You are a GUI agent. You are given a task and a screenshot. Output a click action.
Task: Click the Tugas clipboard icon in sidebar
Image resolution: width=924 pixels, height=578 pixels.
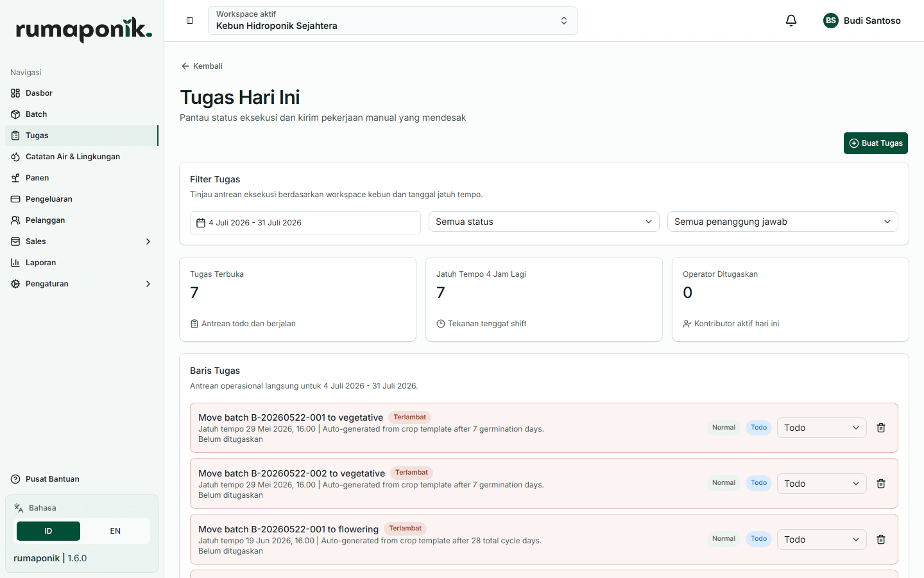pyautogui.click(x=15, y=136)
